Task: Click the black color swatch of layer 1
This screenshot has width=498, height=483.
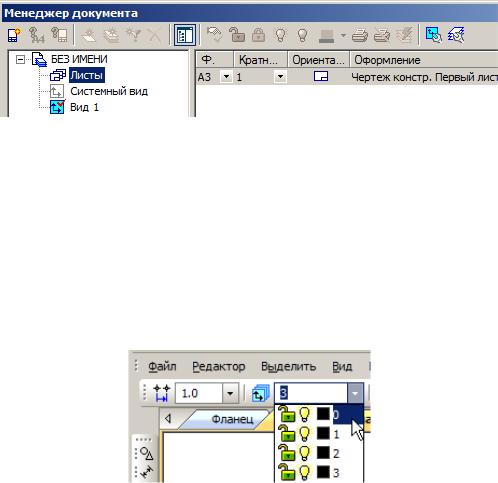Action: click(323, 434)
